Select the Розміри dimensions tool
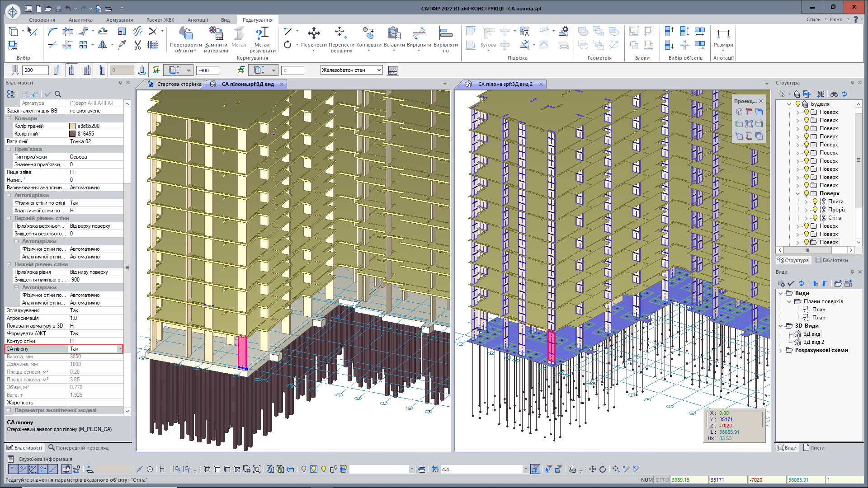868x488 pixels. coord(723,34)
